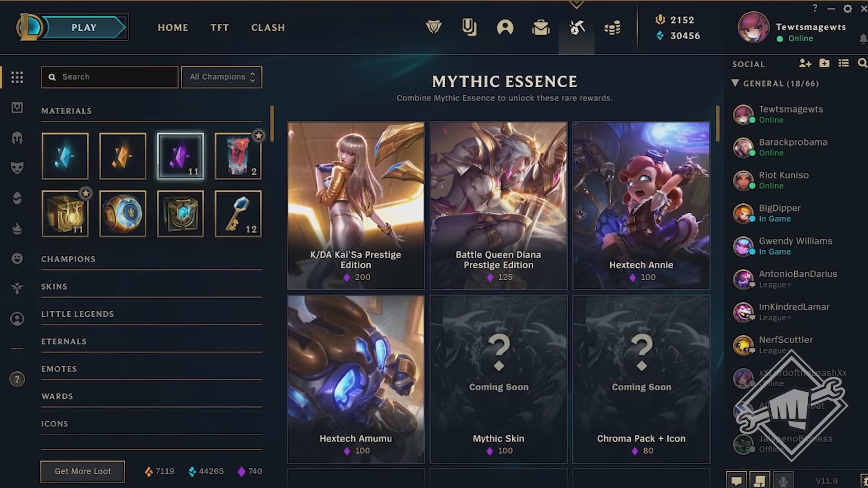This screenshot has width=868, height=488.
Task: Toggle the friends list view icon
Action: (844, 64)
